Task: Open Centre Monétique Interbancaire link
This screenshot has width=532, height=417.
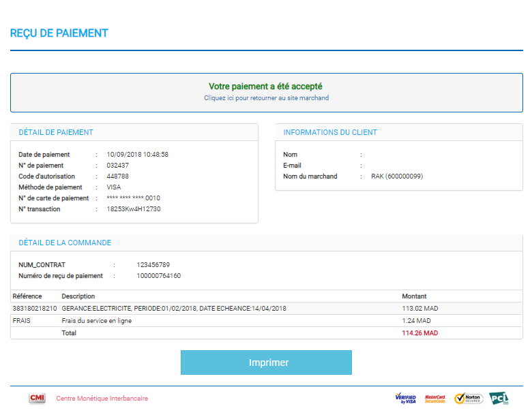Action: [102, 399]
